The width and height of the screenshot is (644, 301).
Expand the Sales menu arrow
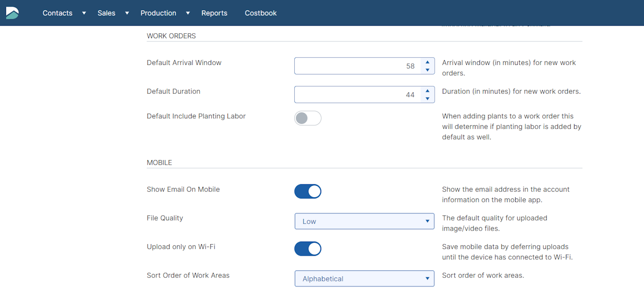[x=127, y=13]
